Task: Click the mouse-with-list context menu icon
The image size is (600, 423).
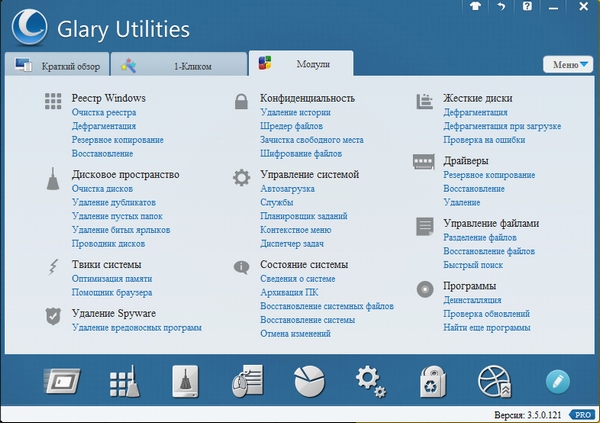Action: coord(246,381)
